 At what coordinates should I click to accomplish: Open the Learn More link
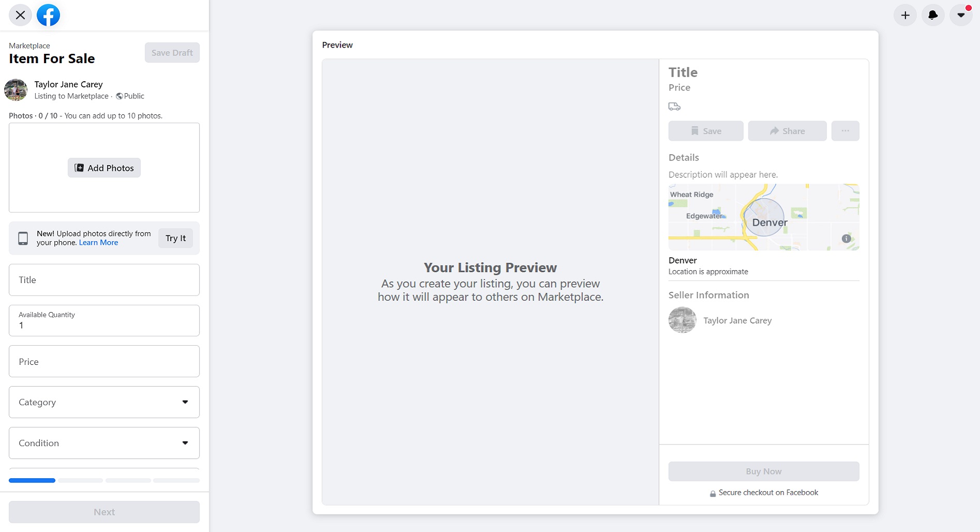[98, 243]
